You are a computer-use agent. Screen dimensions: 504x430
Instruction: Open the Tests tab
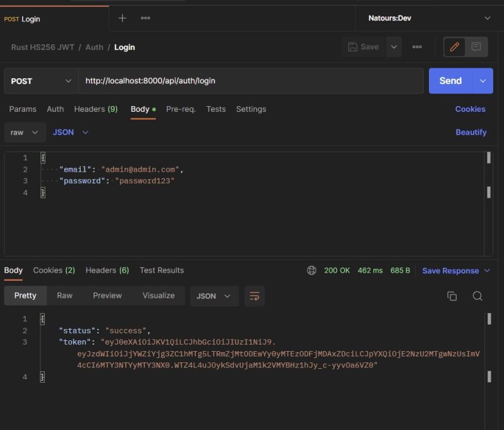pos(216,109)
